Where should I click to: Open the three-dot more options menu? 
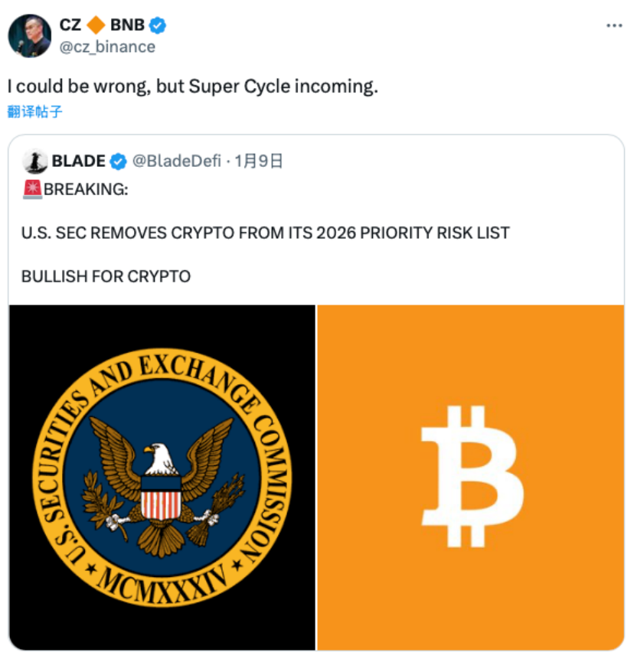(614, 25)
